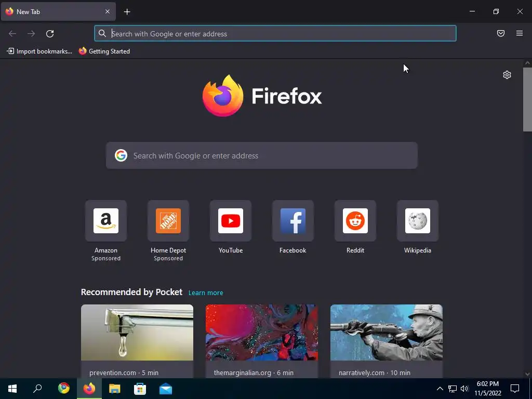Select the New Tab tab

(58, 11)
